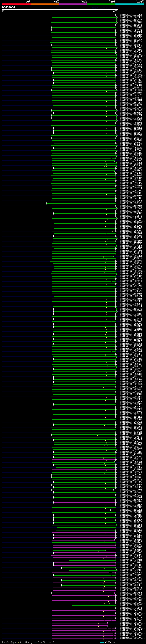Select the UniRef100_Q9FG94 entry
Image resolution: width=146 pixels, height=644 pixels.
pyautogui.click(x=131, y=251)
